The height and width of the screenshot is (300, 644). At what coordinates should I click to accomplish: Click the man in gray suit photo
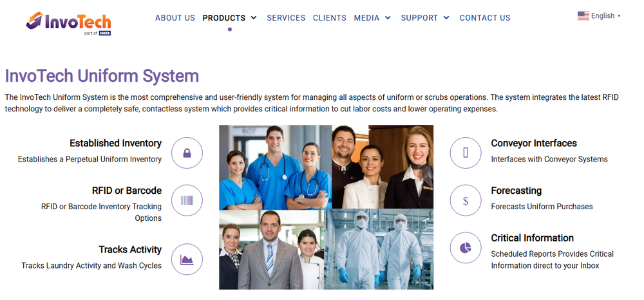[272, 250]
